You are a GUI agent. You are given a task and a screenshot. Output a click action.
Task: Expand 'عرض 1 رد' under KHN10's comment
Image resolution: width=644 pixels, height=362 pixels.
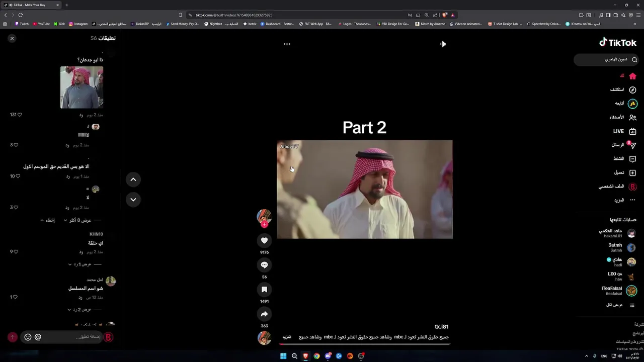(x=80, y=264)
